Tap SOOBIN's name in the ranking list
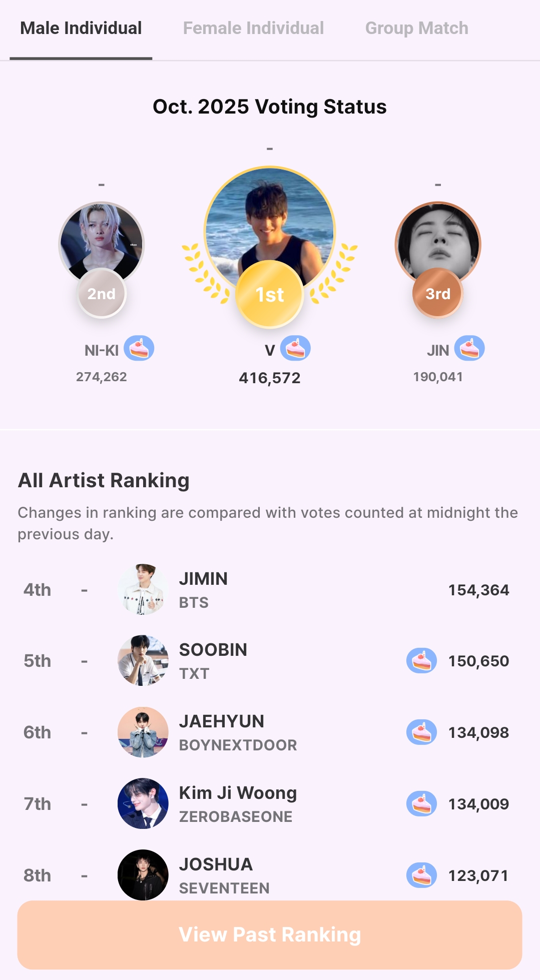This screenshot has height=980, width=540. pos(213,650)
